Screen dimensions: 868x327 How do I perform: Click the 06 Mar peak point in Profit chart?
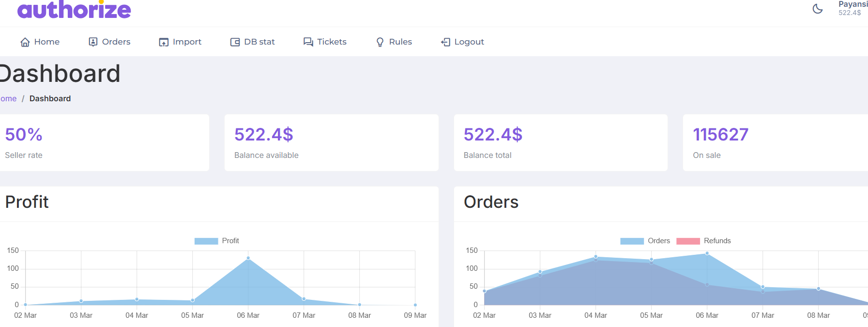coord(248,258)
